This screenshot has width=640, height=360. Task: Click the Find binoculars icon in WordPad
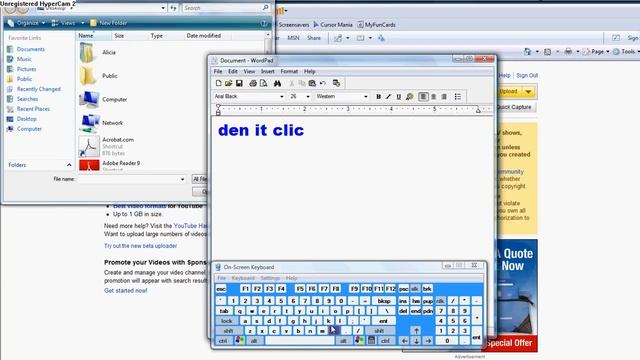(x=278, y=83)
